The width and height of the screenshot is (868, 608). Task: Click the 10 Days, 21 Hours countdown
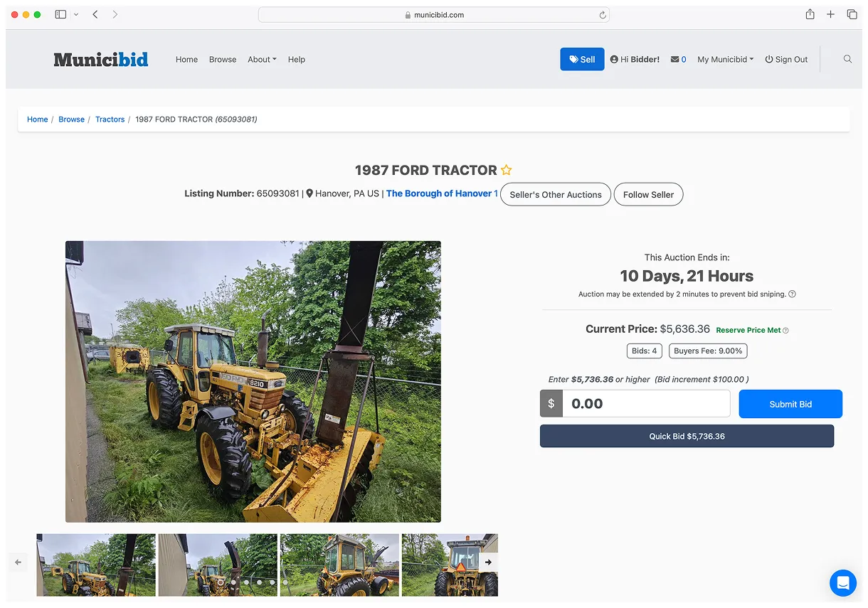(687, 276)
